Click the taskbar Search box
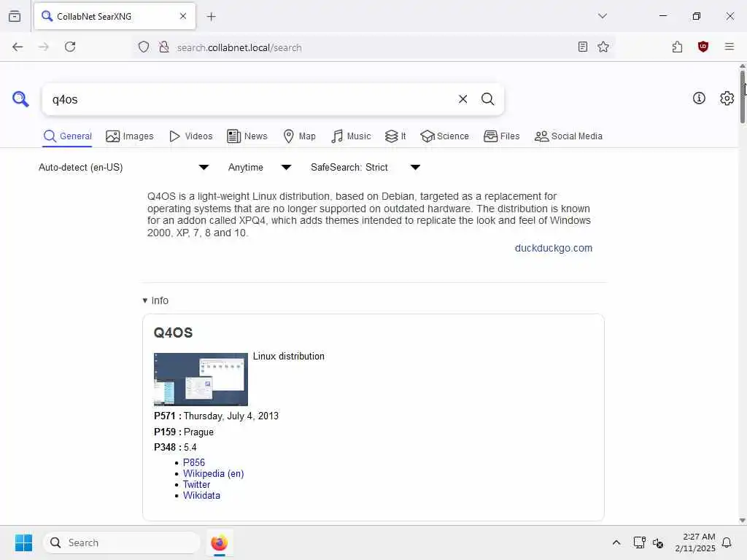This screenshot has height=560, width=747. coord(122,542)
